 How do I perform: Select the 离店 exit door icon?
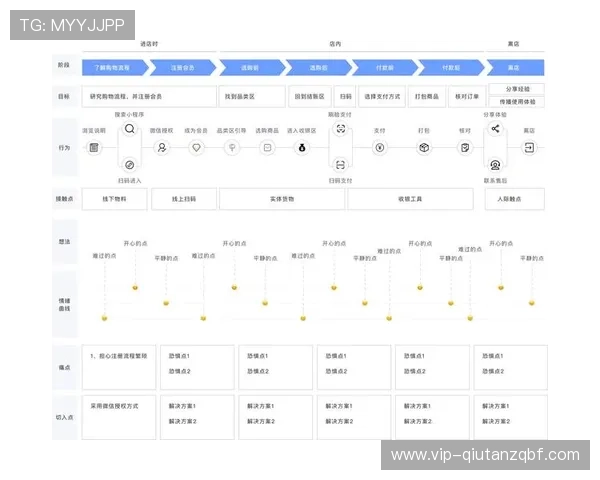[529, 147]
